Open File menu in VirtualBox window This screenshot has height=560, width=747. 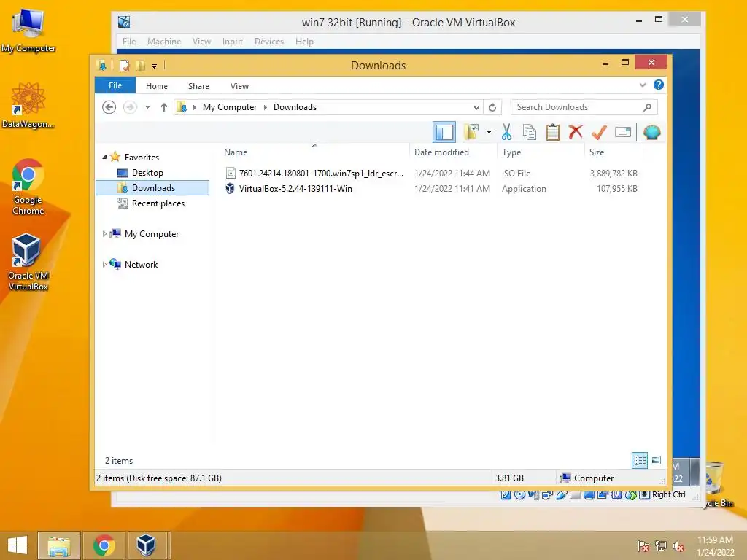pyautogui.click(x=129, y=42)
